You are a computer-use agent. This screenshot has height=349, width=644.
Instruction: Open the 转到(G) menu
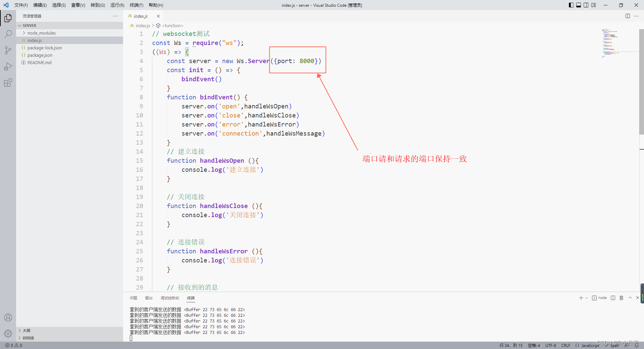[x=98, y=5]
